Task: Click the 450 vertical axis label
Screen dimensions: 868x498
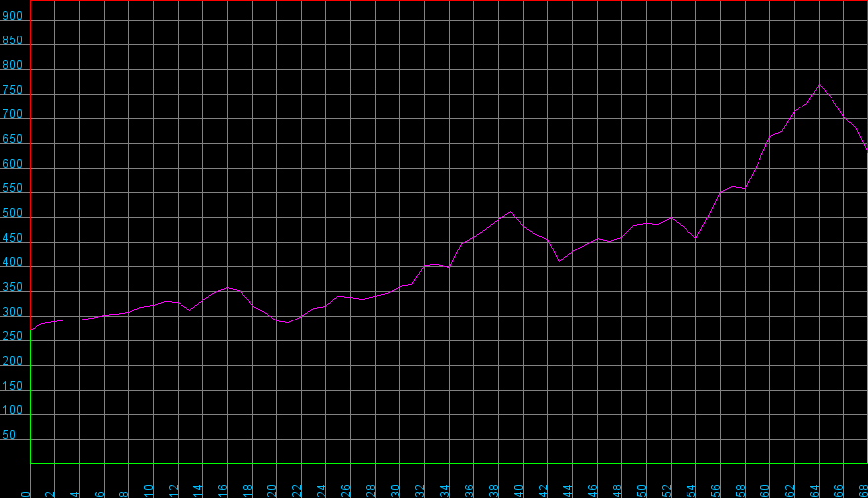Action: (x=12, y=238)
